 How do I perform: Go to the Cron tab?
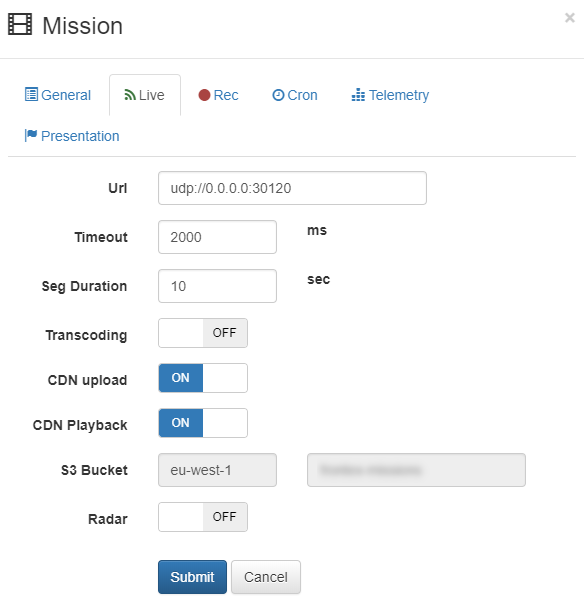(295, 95)
